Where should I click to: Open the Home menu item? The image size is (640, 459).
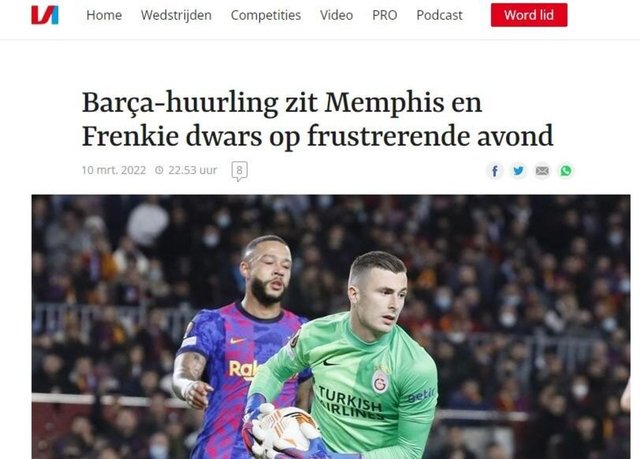click(x=104, y=15)
